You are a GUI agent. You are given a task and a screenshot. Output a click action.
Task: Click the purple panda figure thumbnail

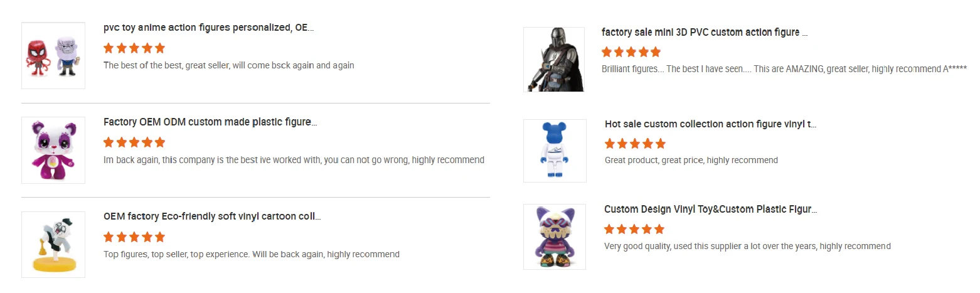click(53, 150)
